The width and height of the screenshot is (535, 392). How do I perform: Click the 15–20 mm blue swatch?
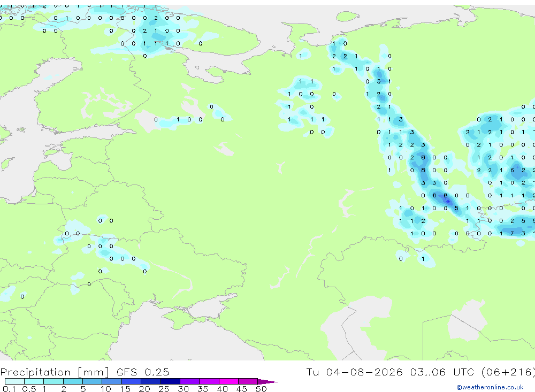[x=131, y=381]
